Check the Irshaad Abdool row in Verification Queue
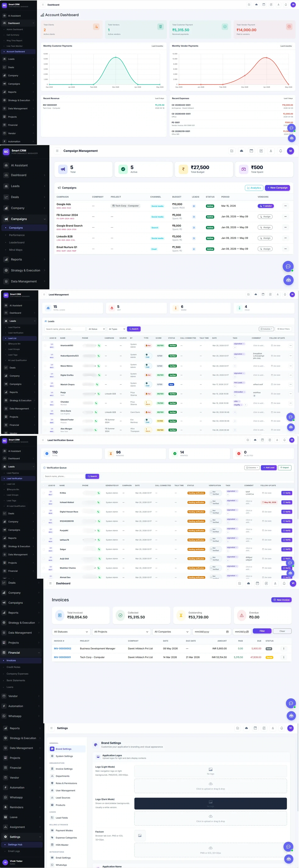Image resolution: width=299 pixels, height=868 pixels. pos(44,502)
